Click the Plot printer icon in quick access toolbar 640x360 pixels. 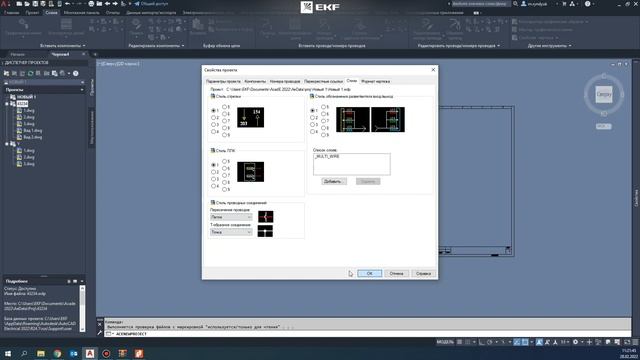pyautogui.click(x=91, y=4)
